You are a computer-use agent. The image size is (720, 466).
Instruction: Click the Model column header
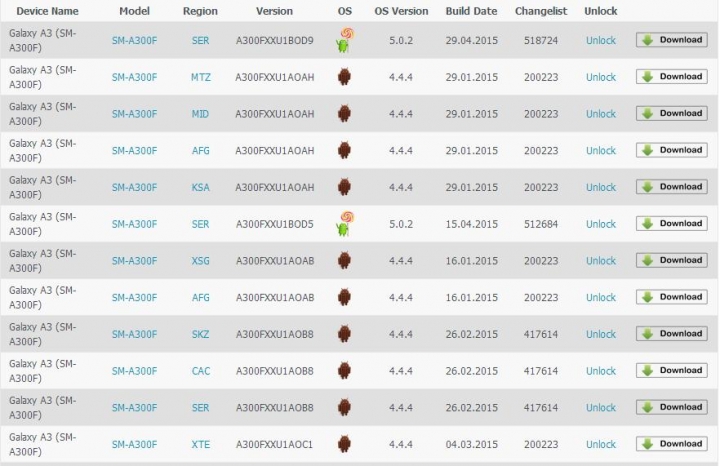coord(134,11)
